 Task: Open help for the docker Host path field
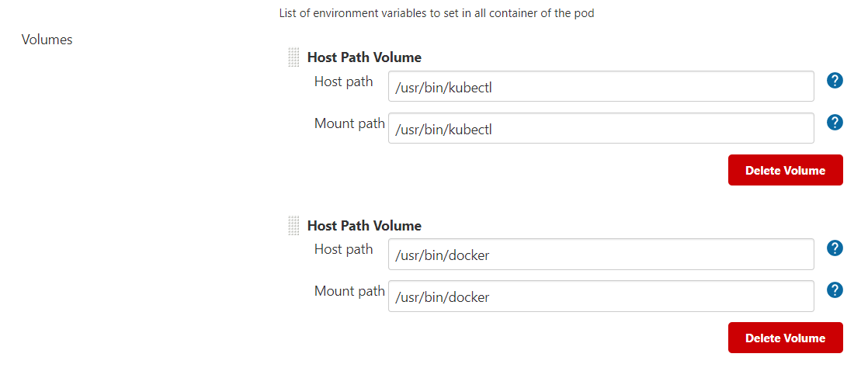click(835, 248)
